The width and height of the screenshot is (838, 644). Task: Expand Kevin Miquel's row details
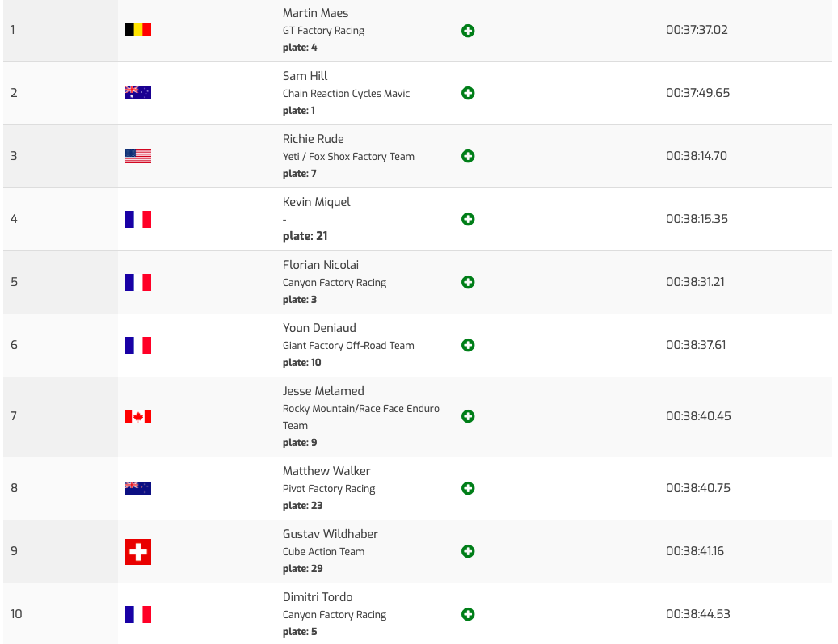coord(467,219)
